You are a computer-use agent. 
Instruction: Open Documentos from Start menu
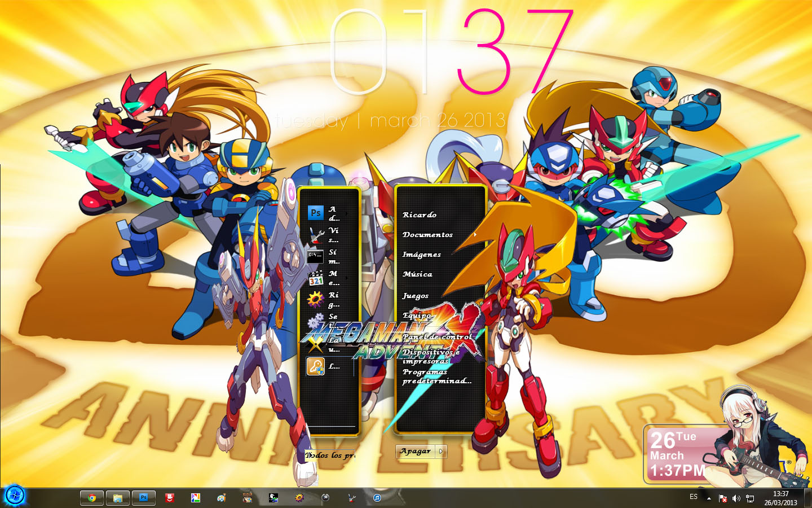click(x=428, y=234)
